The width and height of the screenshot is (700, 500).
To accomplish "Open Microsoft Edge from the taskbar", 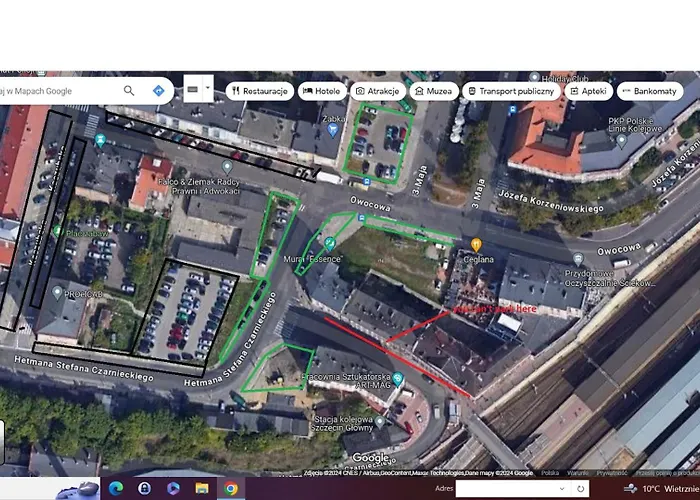I will click(117, 488).
